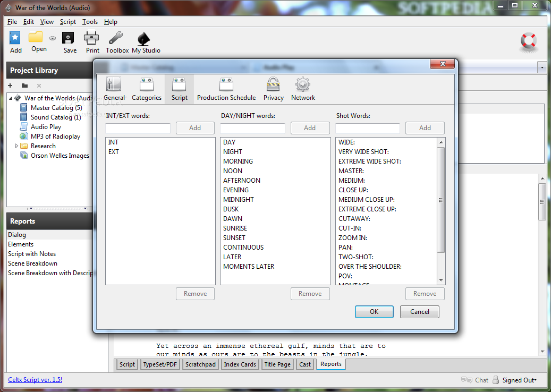The height and width of the screenshot is (392, 551).
Task: Select the Script preferences pane
Action: 179,89
